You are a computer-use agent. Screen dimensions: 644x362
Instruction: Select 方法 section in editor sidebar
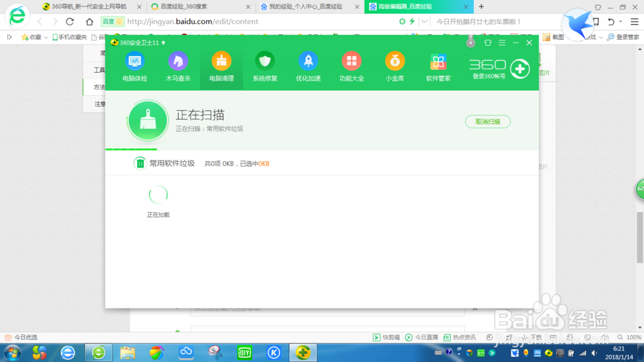pos(99,87)
